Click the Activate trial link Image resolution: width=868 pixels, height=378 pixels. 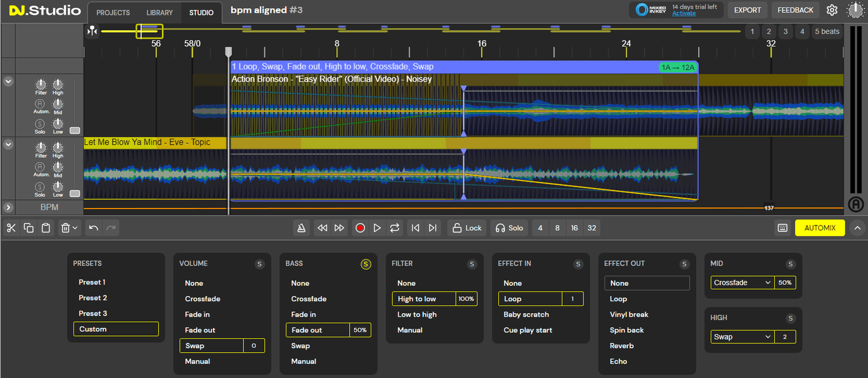(x=684, y=13)
